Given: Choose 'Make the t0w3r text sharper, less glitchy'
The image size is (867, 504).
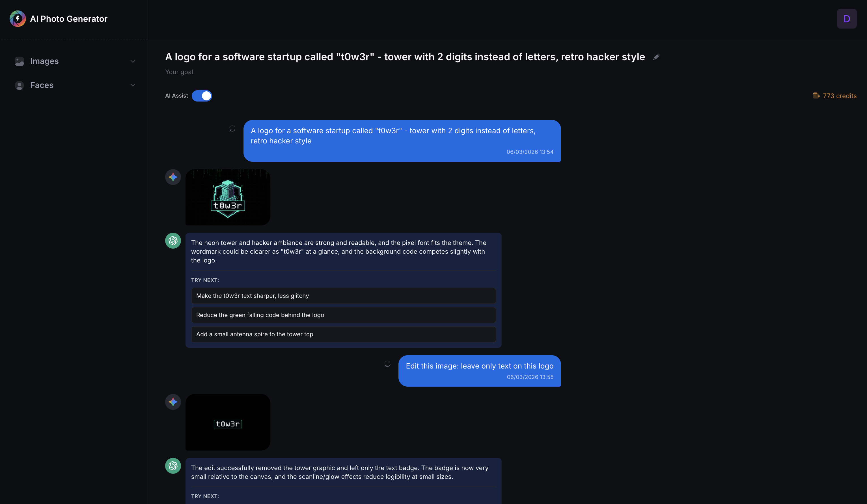Looking at the screenshot, I should (x=343, y=296).
